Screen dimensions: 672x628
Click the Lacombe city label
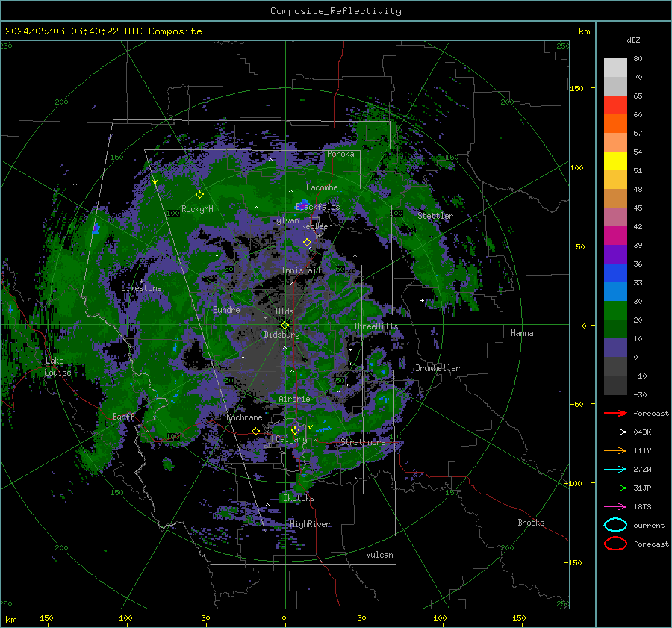322,187
